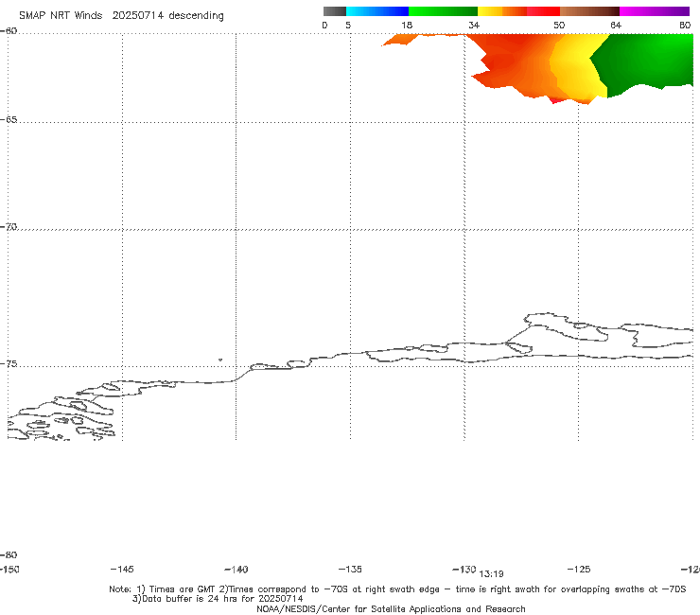
Task: Click the data buffer 24 hrs note
Action: pyautogui.click(x=218, y=599)
